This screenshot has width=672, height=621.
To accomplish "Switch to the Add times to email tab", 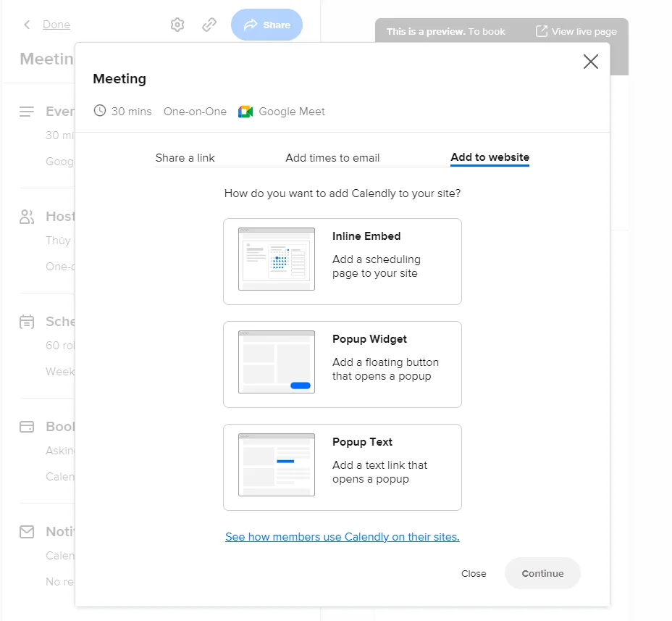I will coord(332,158).
